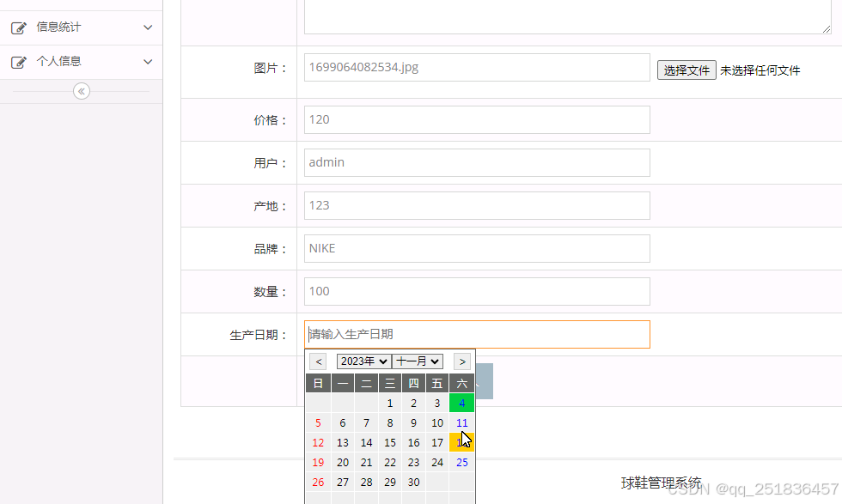This screenshot has height=504, width=842.
Task: Select day 9 in the calendar
Action: pyautogui.click(x=413, y=423)
